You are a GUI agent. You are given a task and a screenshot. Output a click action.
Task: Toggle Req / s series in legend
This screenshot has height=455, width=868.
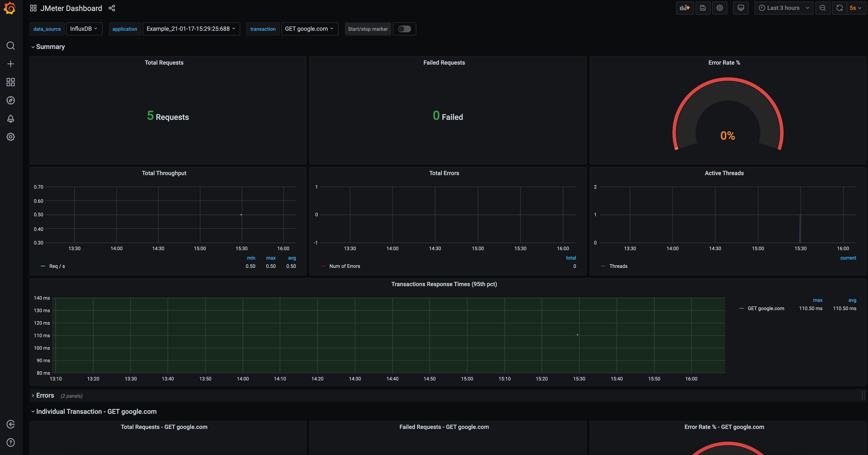[57, 266]
